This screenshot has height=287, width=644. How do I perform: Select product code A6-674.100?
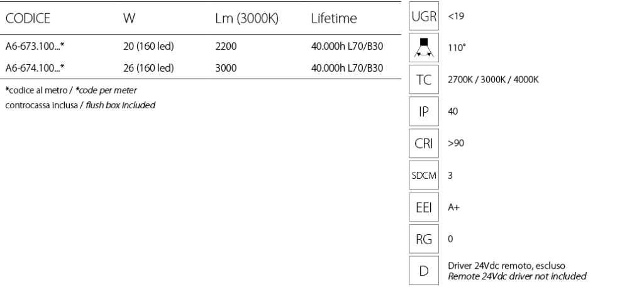[x=35, y=68]
